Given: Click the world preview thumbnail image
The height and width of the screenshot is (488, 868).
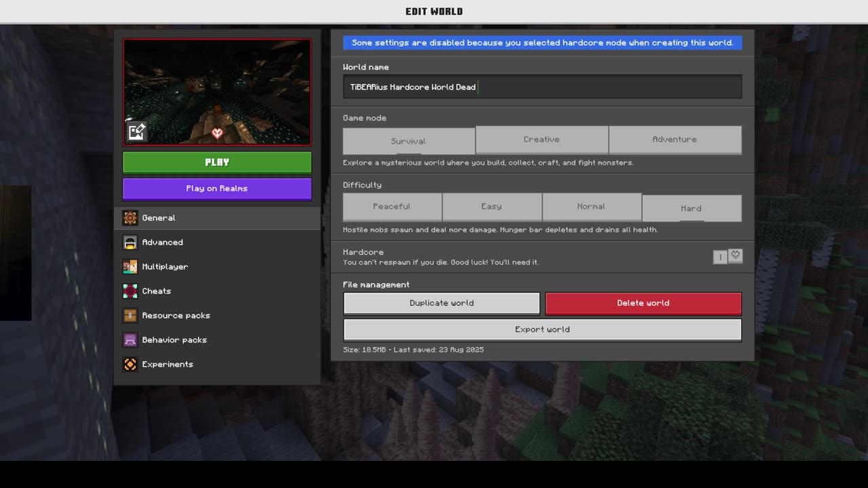Looking at the screenshot, I should (x=217, y=92).
